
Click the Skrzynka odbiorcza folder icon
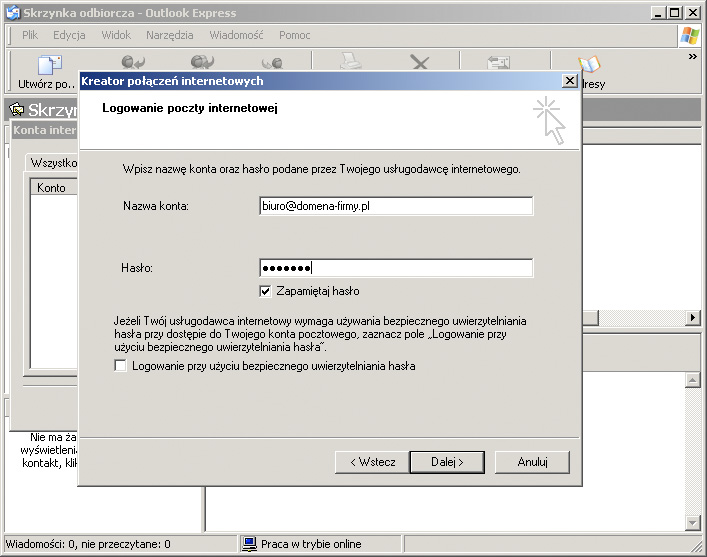coord(17,109)
